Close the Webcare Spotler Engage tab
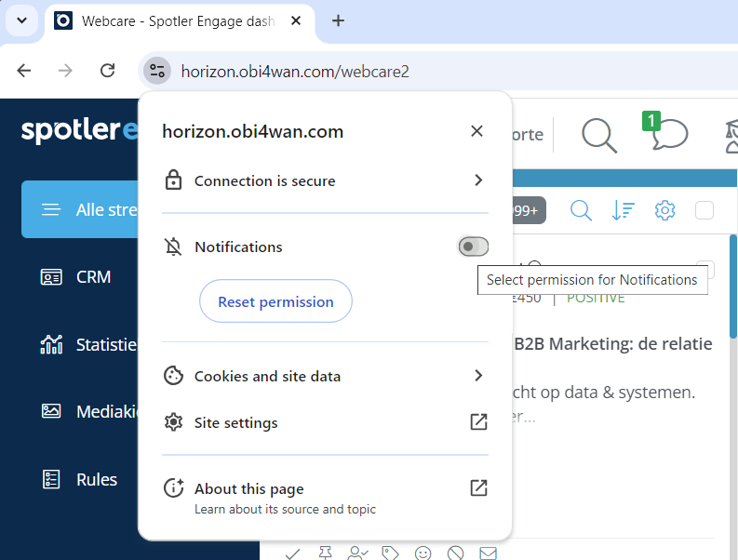 pos(296,20)
